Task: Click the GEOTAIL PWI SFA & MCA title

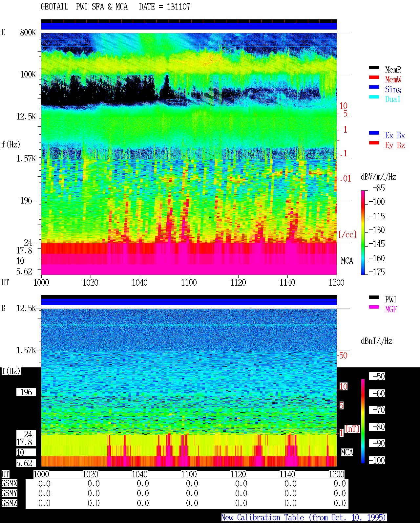Action: click(84, 7)
